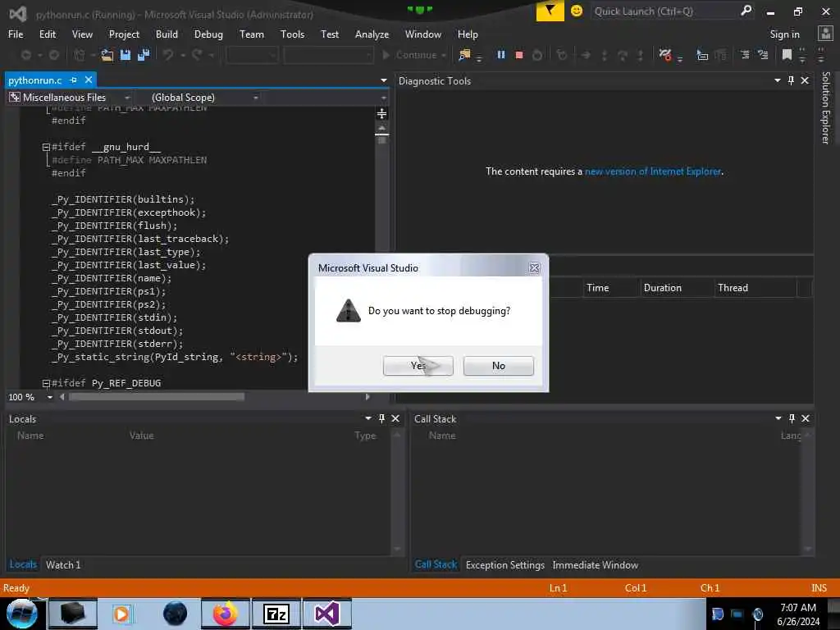Click the Step Out icon
The image size is (840, 630).
coord(640,55)
